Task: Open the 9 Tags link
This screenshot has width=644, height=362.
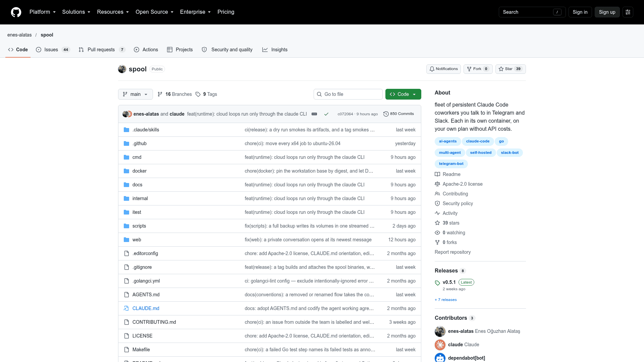Action: pos(206,94)
